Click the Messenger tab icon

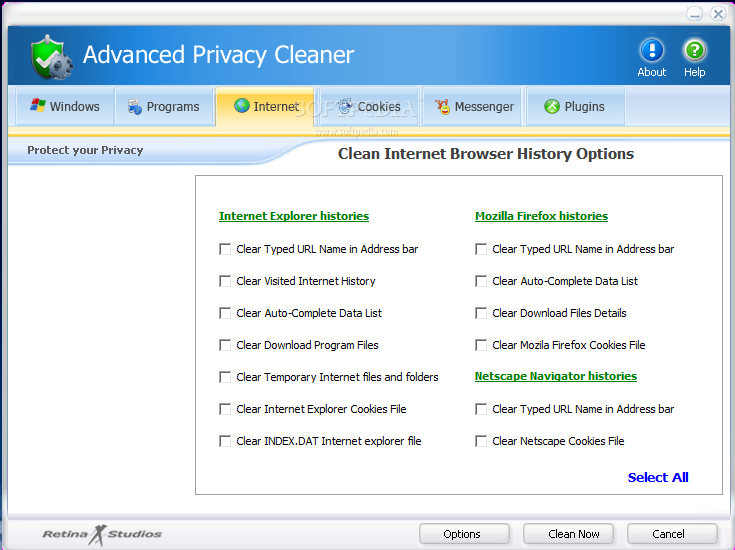click(x=442, y=107)
